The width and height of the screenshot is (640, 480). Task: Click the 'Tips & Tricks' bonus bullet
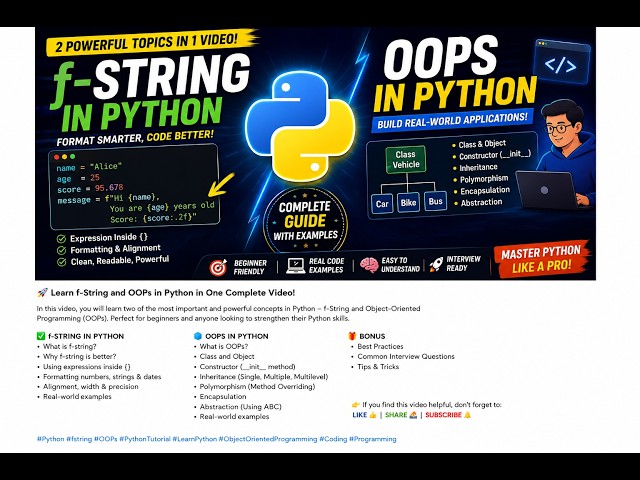[378, 367]
